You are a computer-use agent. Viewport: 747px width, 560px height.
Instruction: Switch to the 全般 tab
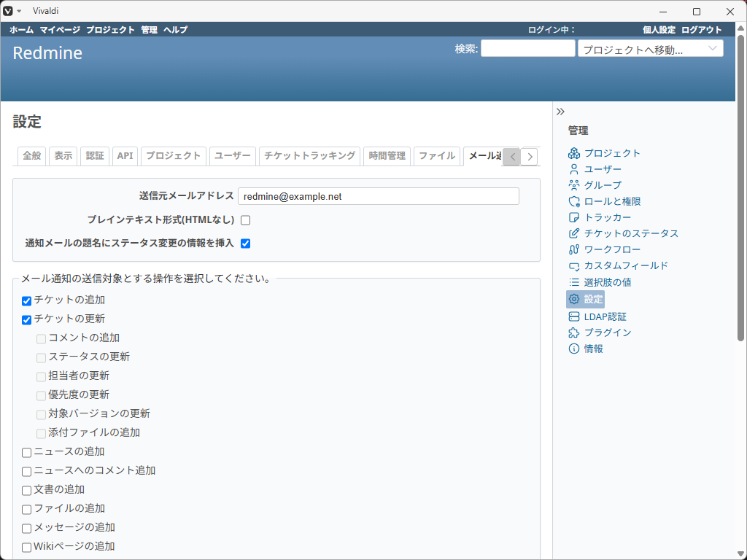point(32,156)
